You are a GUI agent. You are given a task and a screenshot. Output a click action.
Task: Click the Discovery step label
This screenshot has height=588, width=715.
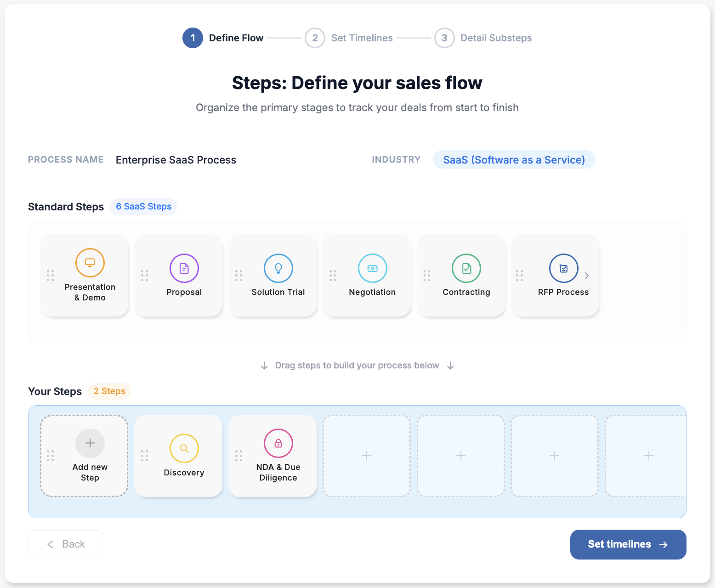click(184, 473)
